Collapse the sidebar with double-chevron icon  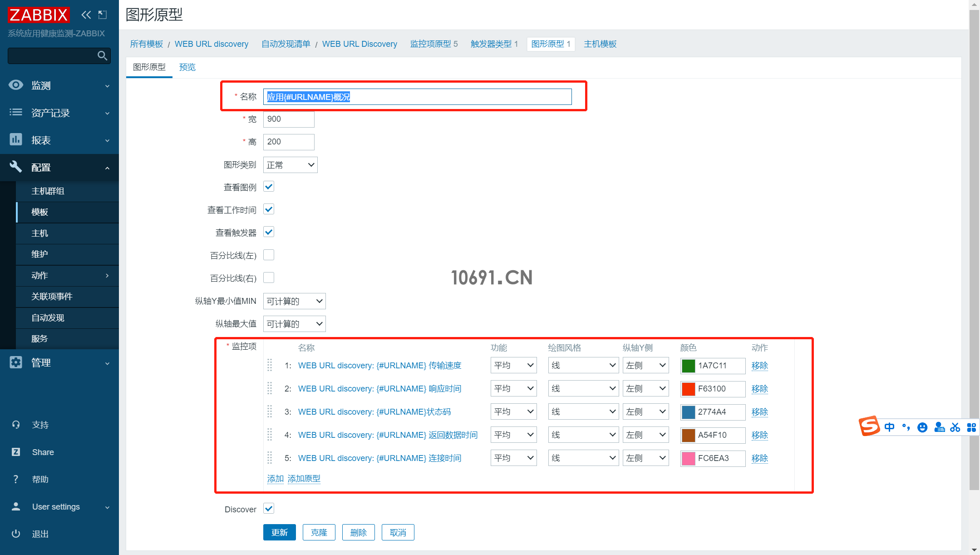tap(86, 15)
